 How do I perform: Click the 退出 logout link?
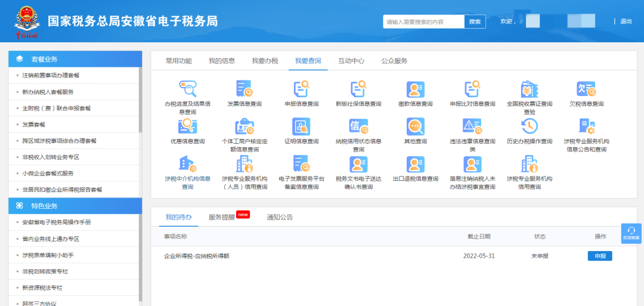coord(626,21)
